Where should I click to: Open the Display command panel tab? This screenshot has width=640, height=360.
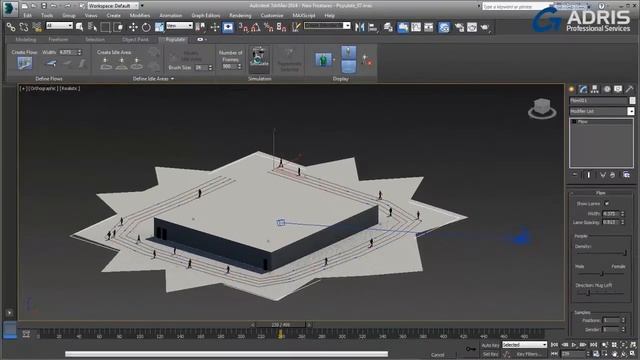(x=618, y=89)
